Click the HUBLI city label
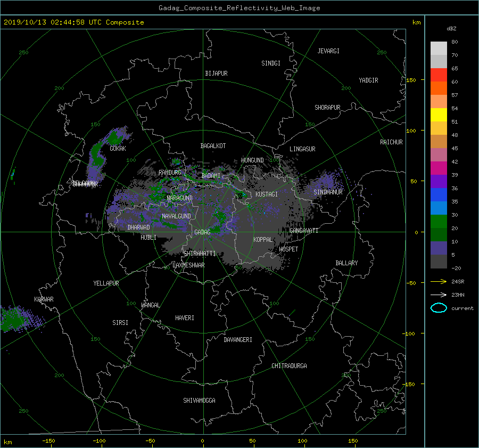The height and width of the screenshot is (448, 479). (x=148, y=237)
